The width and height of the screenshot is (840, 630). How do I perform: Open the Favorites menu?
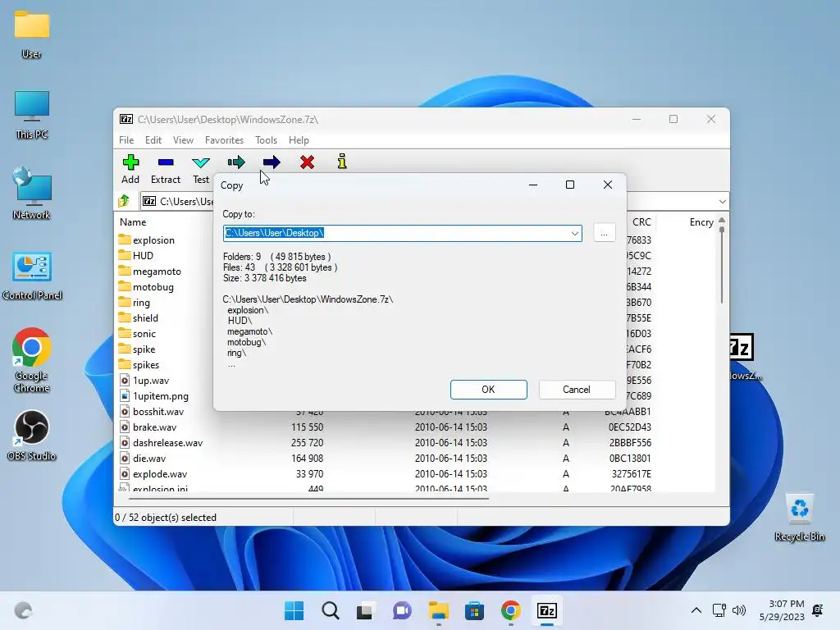224,139
